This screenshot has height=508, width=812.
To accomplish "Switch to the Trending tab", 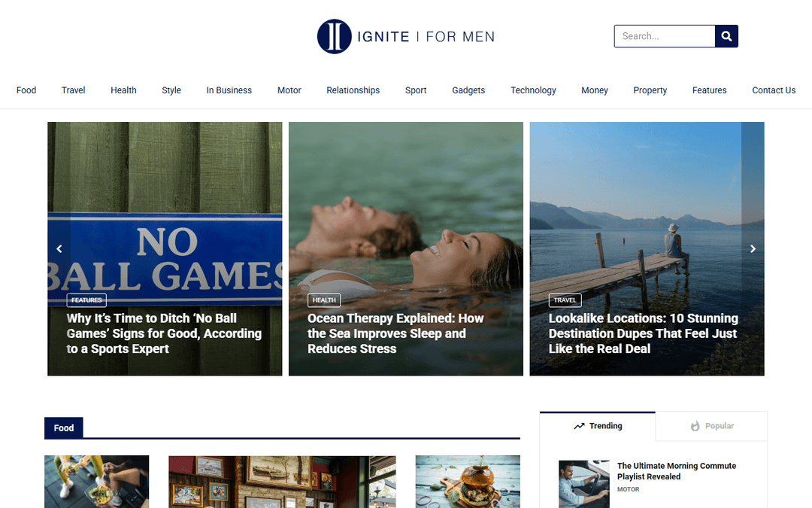I will click(598, 426).
